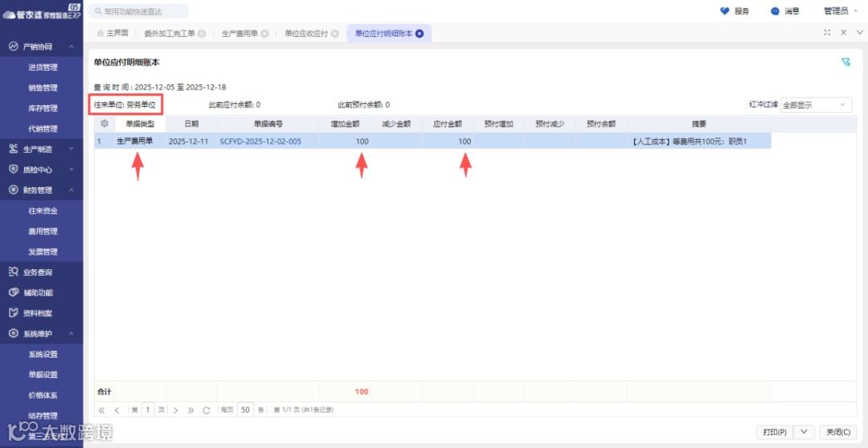Click the search magnifier icon
This screenshot has height=448, width=868.
click(98, 11)
